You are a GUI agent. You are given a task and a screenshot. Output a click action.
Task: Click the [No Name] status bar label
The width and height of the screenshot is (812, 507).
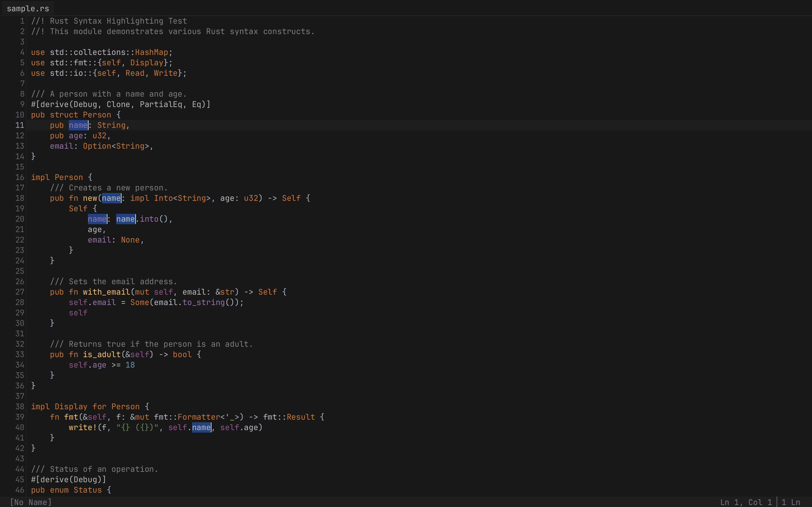(x=30, y=502)
